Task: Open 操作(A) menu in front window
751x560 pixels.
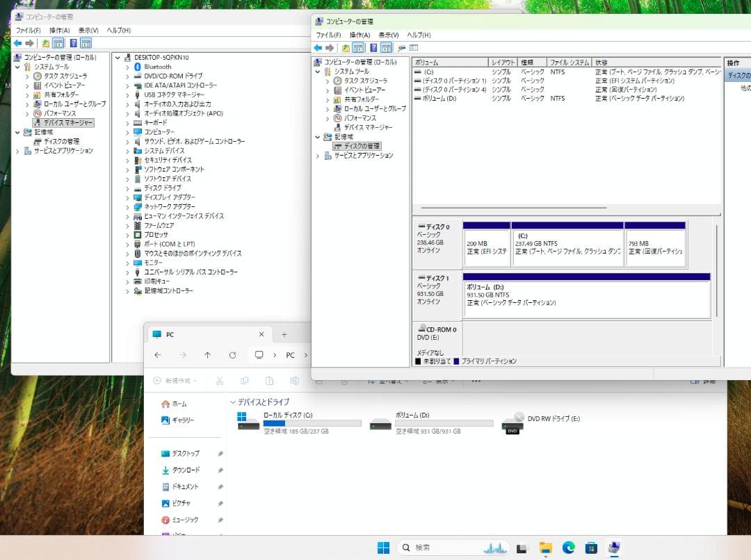Action: pos(360,35)
